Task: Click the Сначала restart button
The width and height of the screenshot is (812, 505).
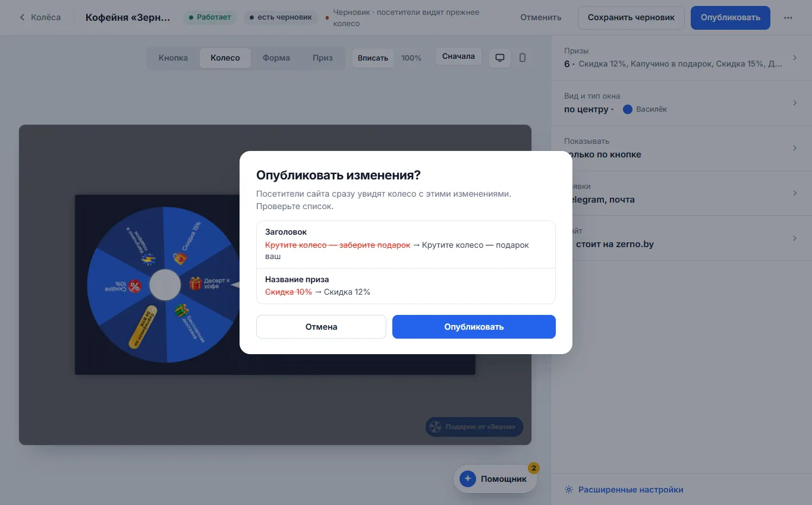Action: coord(458,56)
